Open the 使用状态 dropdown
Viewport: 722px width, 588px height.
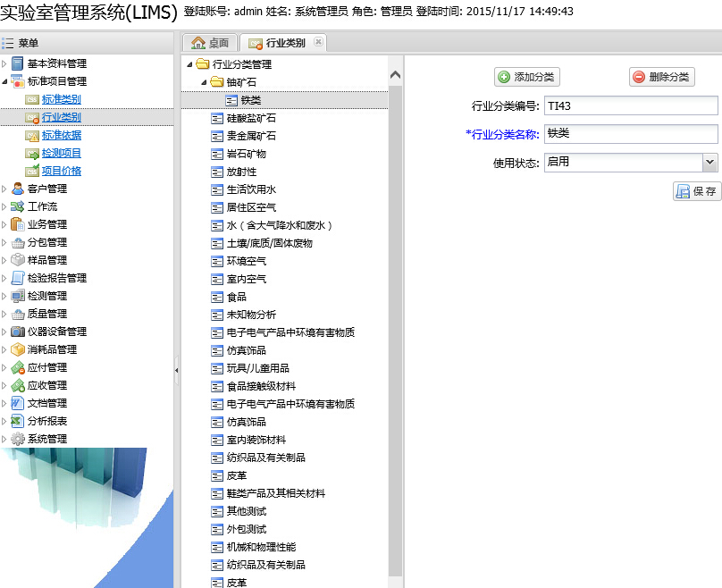click(709, 162)
